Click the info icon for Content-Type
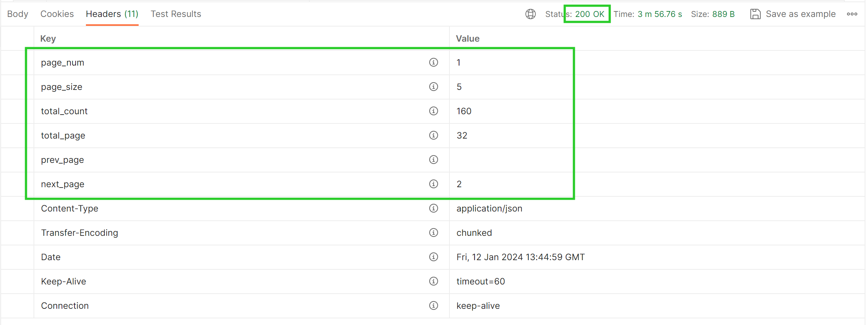 (433, 208)
